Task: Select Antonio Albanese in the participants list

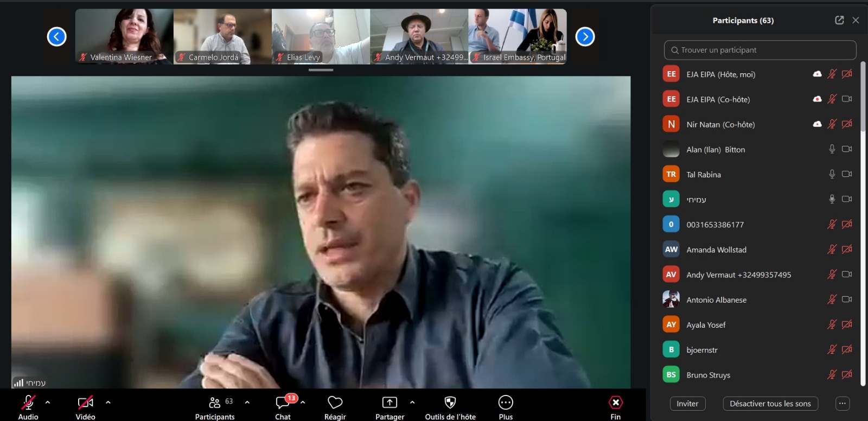Action: (x=716, y=299)
